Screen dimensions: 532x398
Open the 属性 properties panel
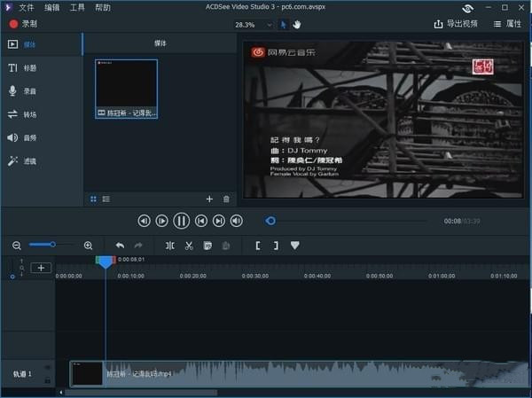[507, 25]
